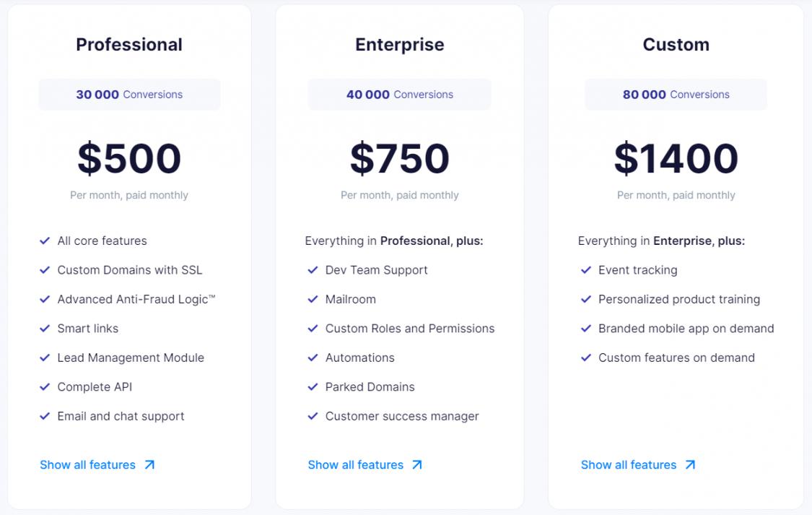Click the Custom Roles and Permissions feature
Image resolution: width=812 pixels, height=515 pixels.
(x=409, y=329)
